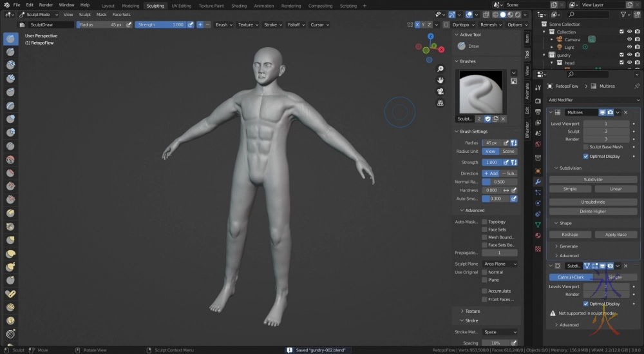Screen dimensions: 644x354
Task: Open the Render menu
Action: (46, 5)
